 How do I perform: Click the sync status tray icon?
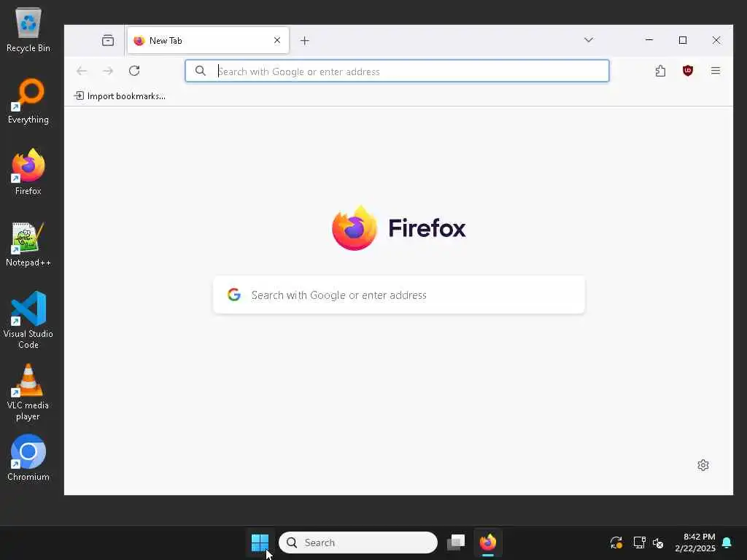click(616, 542)
